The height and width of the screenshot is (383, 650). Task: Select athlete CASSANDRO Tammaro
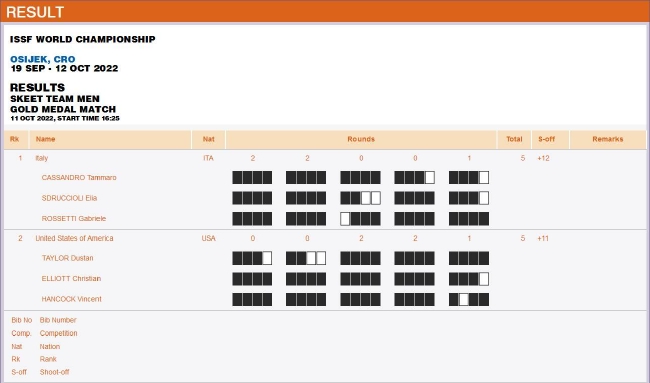pos(79,178)
